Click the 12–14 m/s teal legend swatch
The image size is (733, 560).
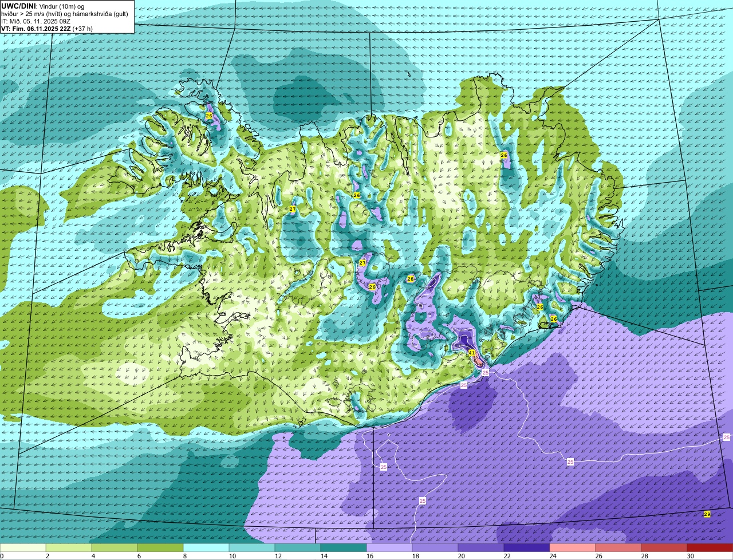pos(298,547)
